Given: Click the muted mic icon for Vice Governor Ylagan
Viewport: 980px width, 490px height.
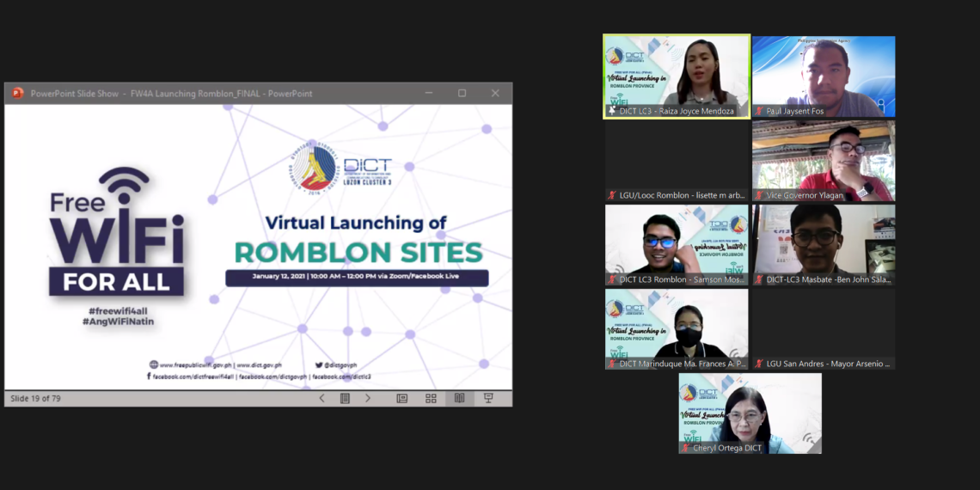Looking at the screenshot, I should (759, 195).
